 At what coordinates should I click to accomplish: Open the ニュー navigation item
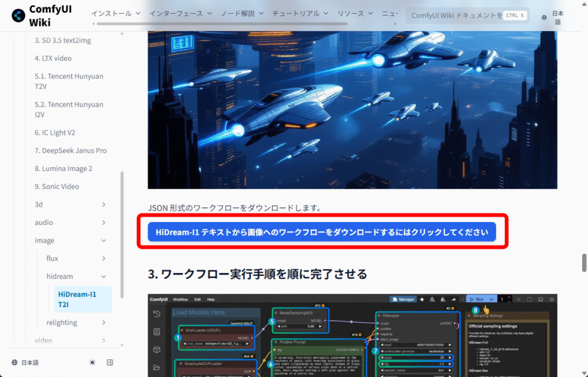pyautogui.click(x=390, y=13)
